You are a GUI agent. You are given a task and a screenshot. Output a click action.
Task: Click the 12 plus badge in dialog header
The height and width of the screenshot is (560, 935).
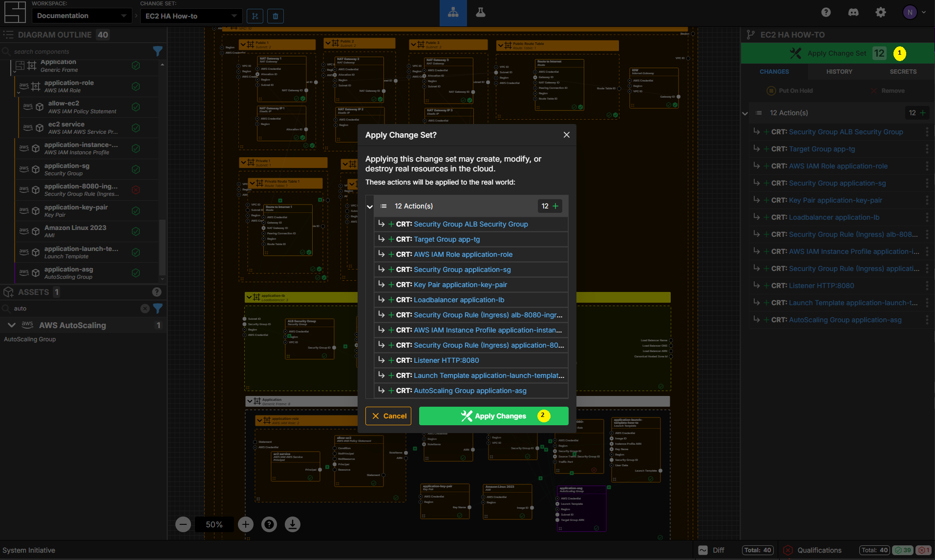click(x=550, y=206)
